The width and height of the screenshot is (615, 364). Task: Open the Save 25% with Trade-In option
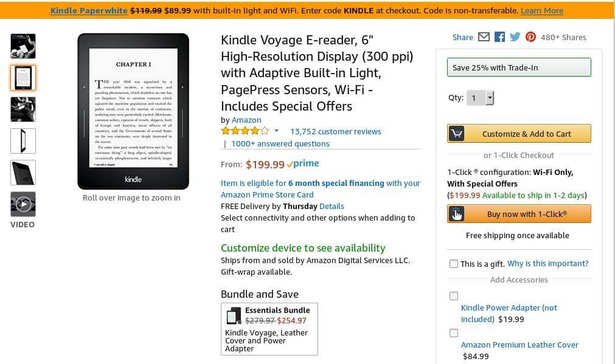tap(519, 67)
